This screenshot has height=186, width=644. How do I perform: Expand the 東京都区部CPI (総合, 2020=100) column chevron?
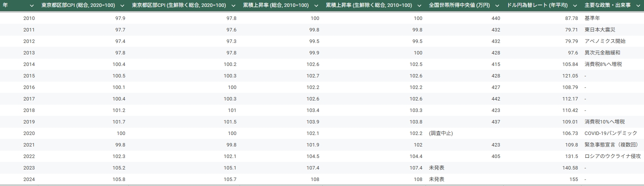coord(122,6)
